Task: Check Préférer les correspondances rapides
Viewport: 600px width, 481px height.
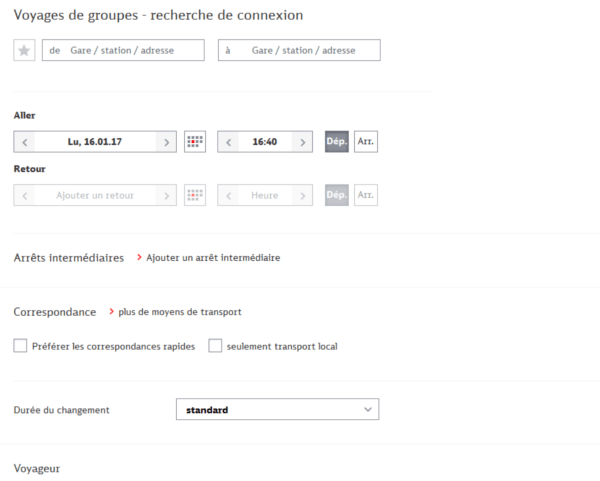Action: [20, 346]
